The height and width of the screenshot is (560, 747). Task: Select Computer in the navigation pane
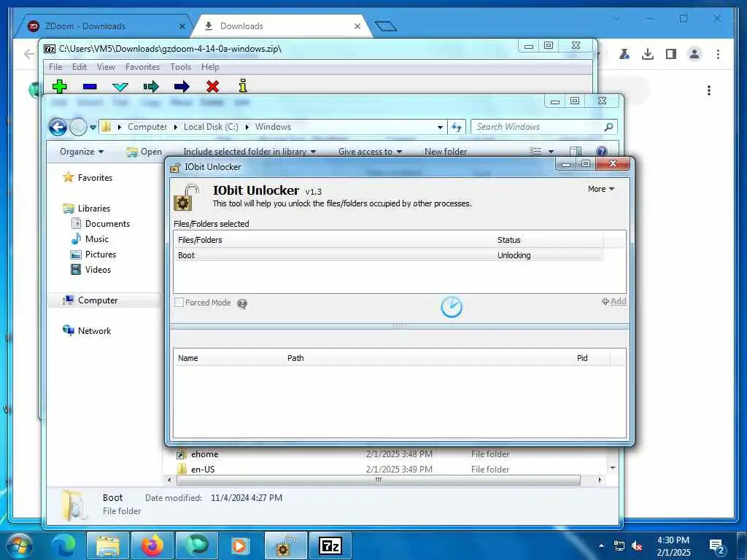98,300
